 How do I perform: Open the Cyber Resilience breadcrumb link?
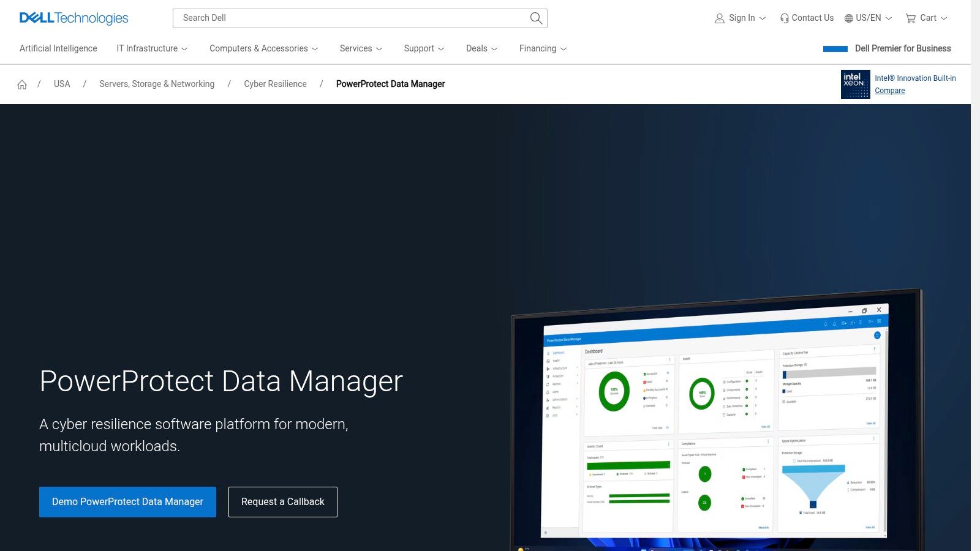275,84
